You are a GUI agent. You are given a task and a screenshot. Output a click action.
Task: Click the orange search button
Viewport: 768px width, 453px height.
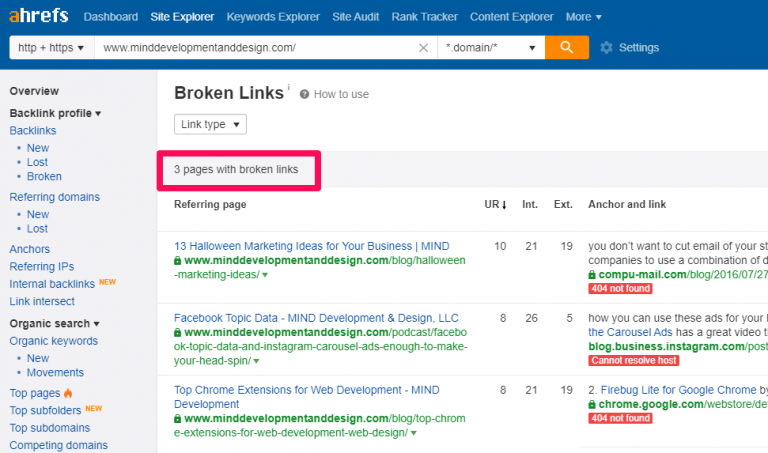click(x=567, y=48)
